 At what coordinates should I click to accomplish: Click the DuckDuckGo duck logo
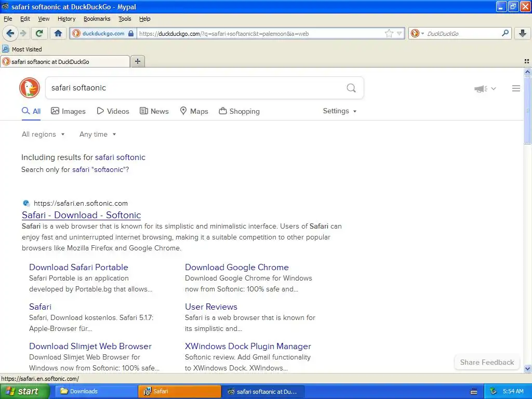click(30, 88)
